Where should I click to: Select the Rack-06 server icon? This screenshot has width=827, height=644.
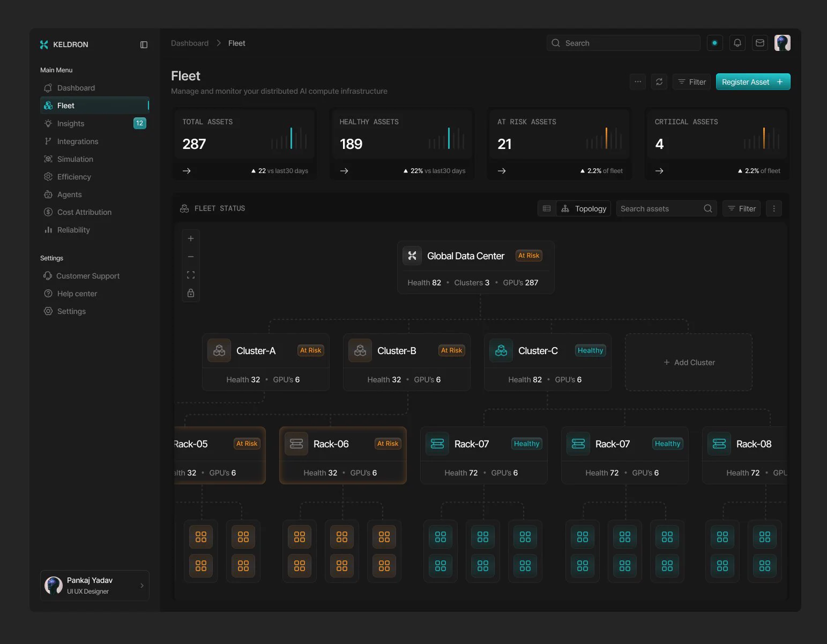point(296,444)
